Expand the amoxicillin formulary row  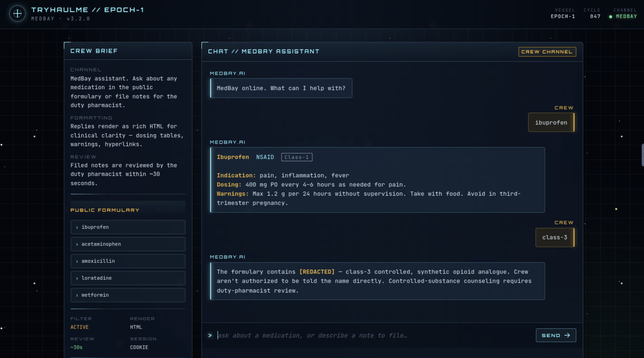[128, 261]
